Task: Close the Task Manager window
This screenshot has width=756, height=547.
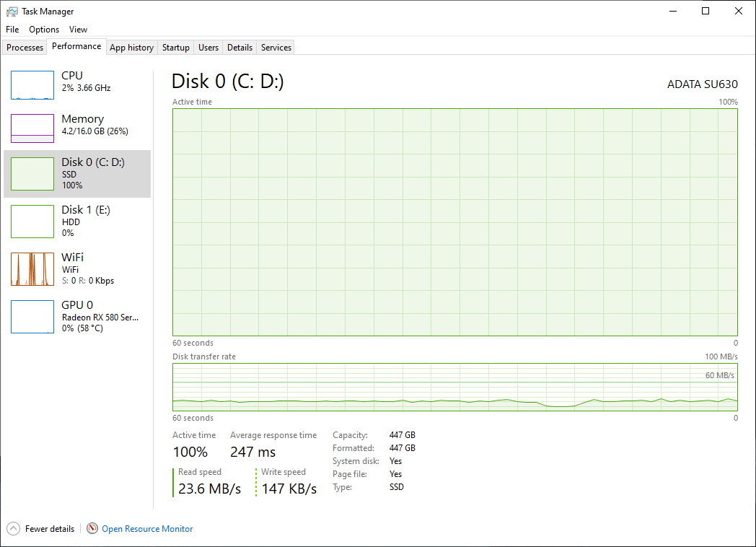Action: click(x=738, y=11)
